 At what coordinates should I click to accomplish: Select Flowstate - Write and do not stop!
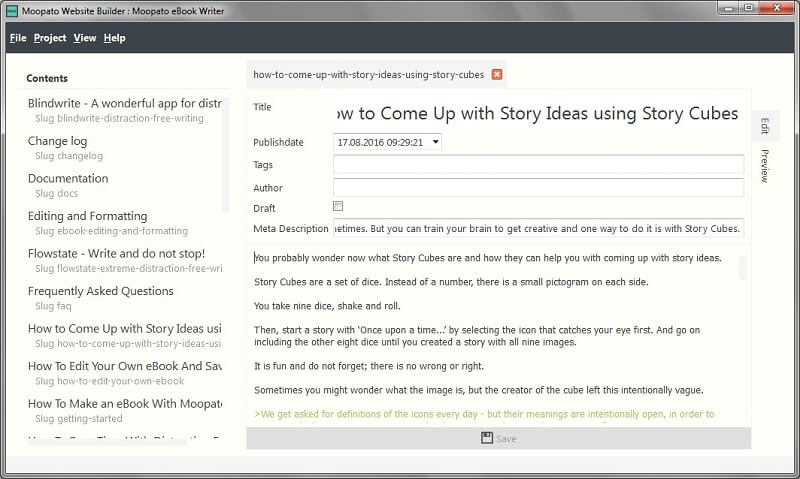tap(116, 254)
